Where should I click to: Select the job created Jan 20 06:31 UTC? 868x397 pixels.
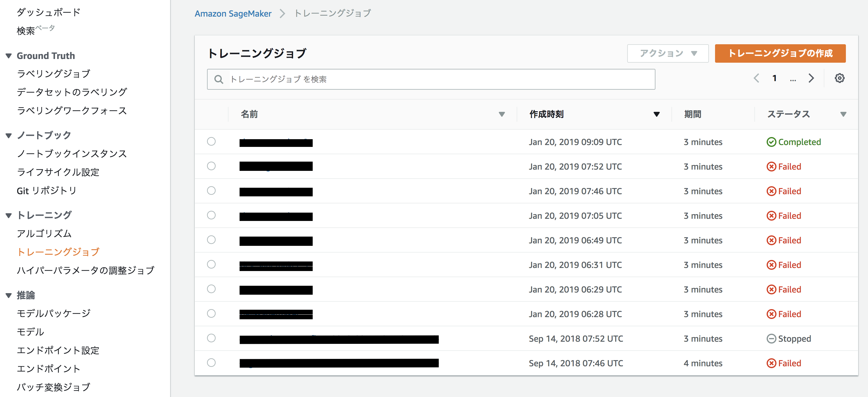211,264
